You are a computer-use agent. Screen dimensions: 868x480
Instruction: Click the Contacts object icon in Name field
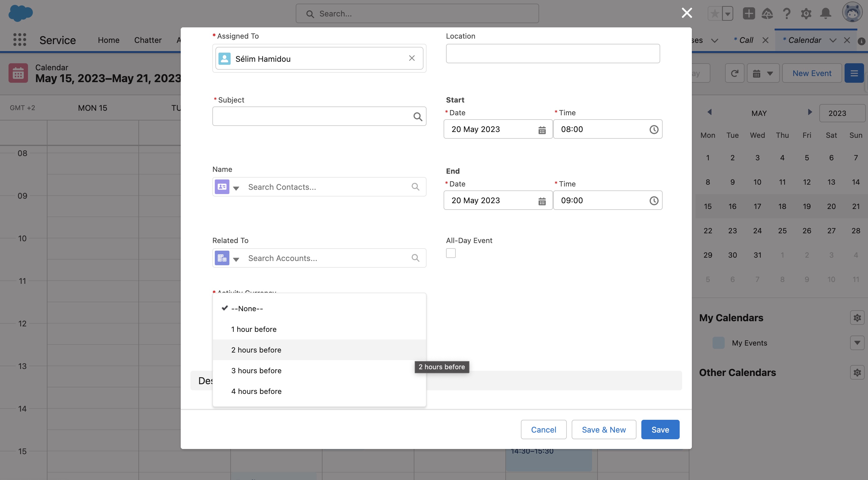222,186
